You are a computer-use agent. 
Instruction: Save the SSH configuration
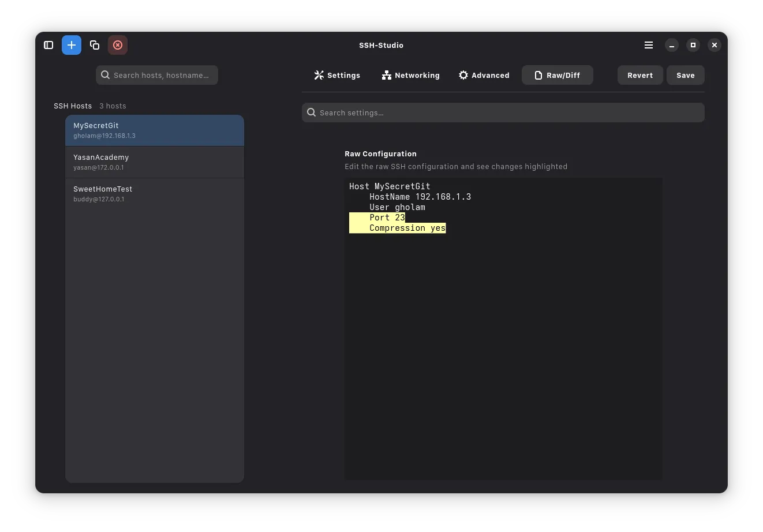click(685, 76)
